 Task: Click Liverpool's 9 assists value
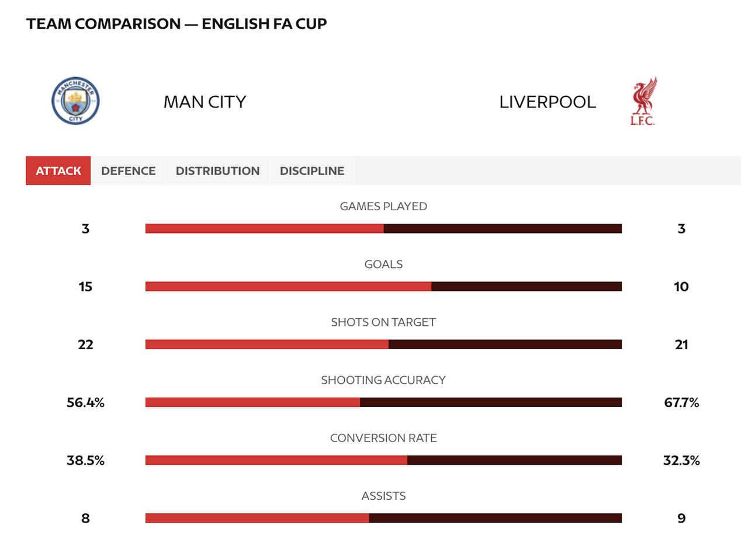681,518
